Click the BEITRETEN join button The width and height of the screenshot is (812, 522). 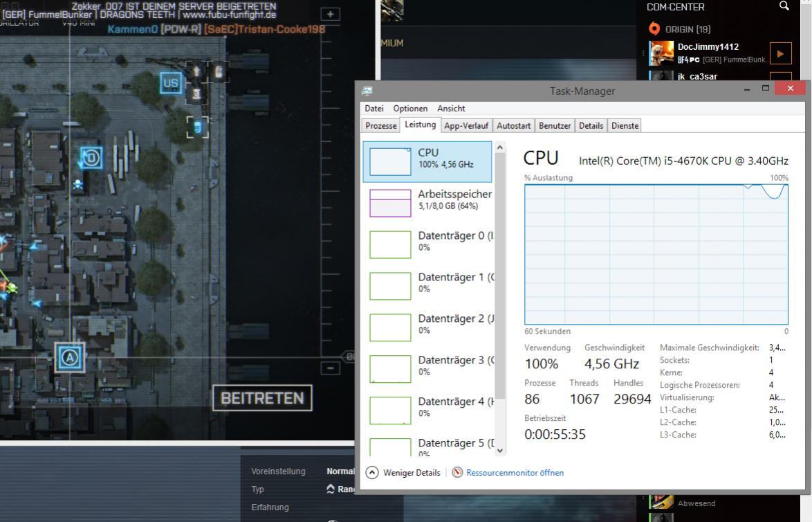[x=263, y=398]
